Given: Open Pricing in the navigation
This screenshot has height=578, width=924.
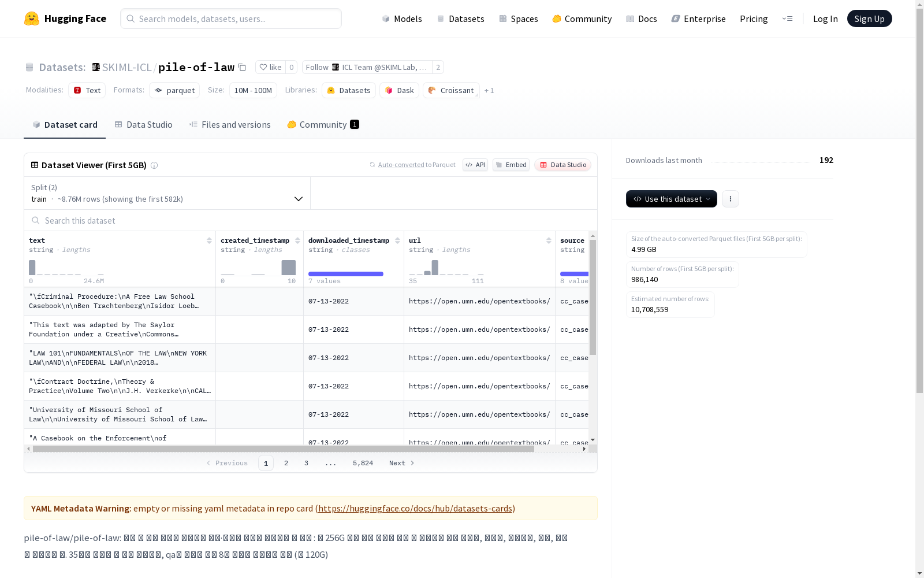Looking at the screenshot, I should [x=754, y=18].
